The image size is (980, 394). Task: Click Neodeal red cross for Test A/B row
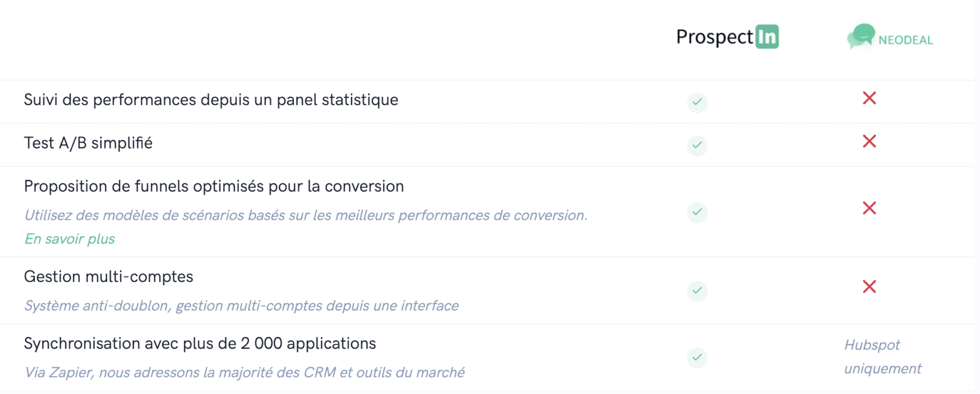869,141
